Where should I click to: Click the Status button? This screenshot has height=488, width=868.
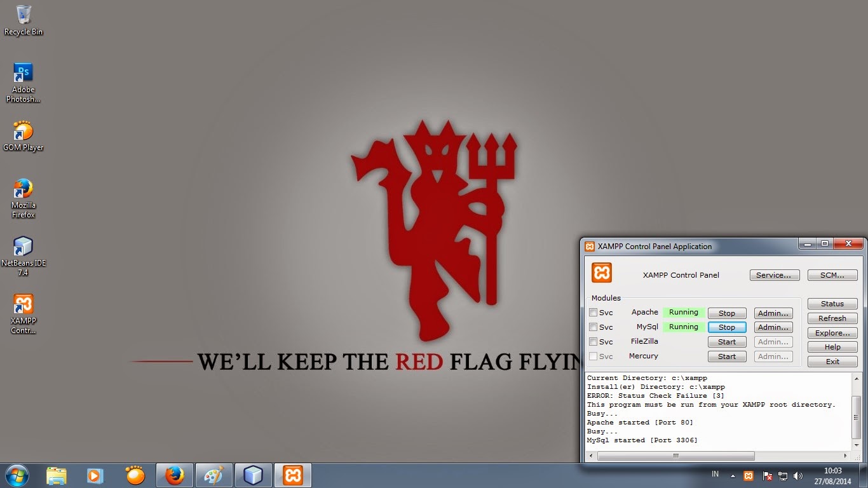click(832, 304)
